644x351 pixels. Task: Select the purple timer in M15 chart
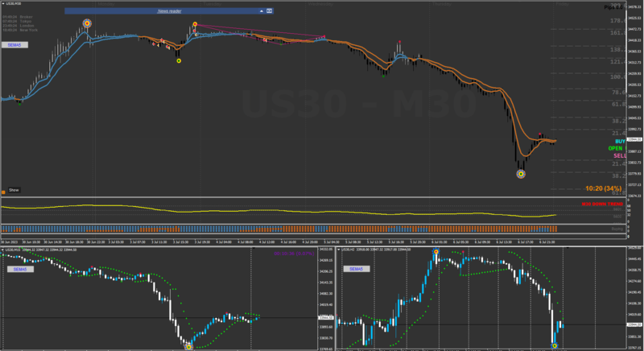pyautogui.click(x=294, y=254)
